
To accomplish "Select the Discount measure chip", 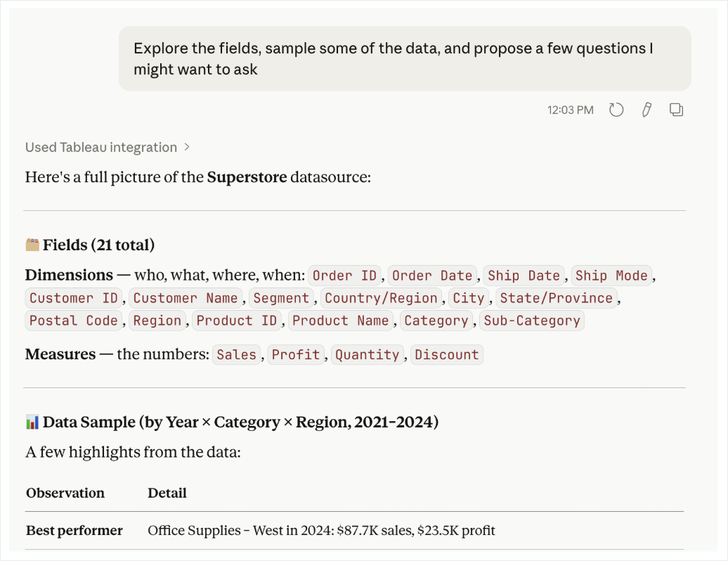I will pos(447,354).
